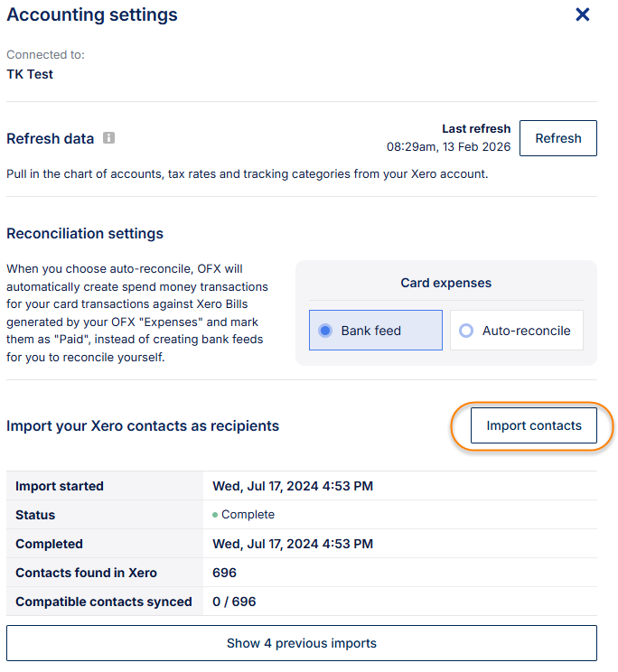Click the Refresh data section title
This screenshot has width=618, height=672.
point(50,139)
